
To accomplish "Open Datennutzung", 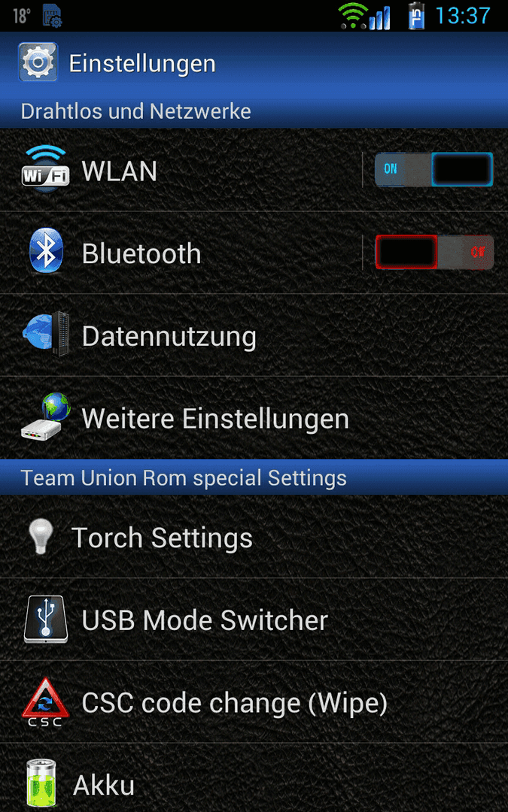I will [254, 335].
